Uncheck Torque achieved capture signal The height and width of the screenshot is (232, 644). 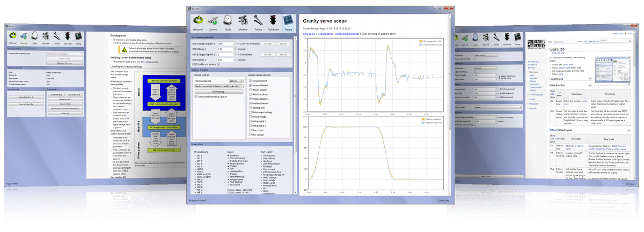tap(251, 84)
